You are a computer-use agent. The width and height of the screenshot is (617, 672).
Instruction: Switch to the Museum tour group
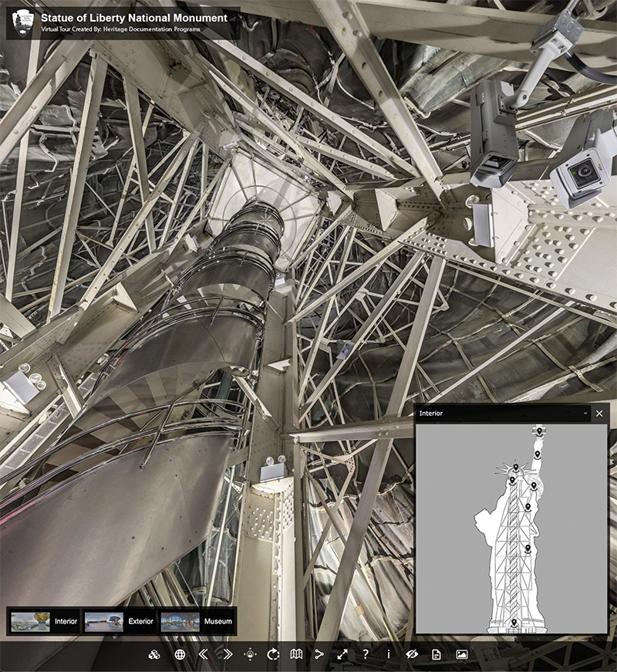point(197,621)
